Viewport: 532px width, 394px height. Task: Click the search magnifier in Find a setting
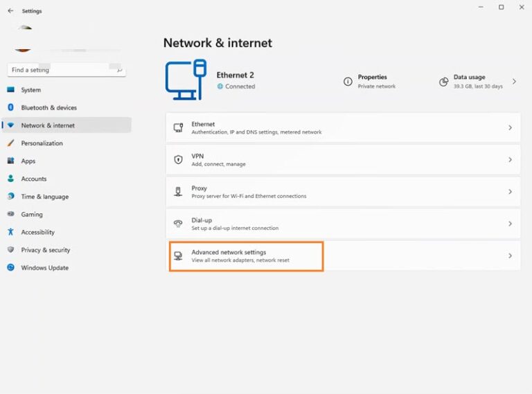119,70
